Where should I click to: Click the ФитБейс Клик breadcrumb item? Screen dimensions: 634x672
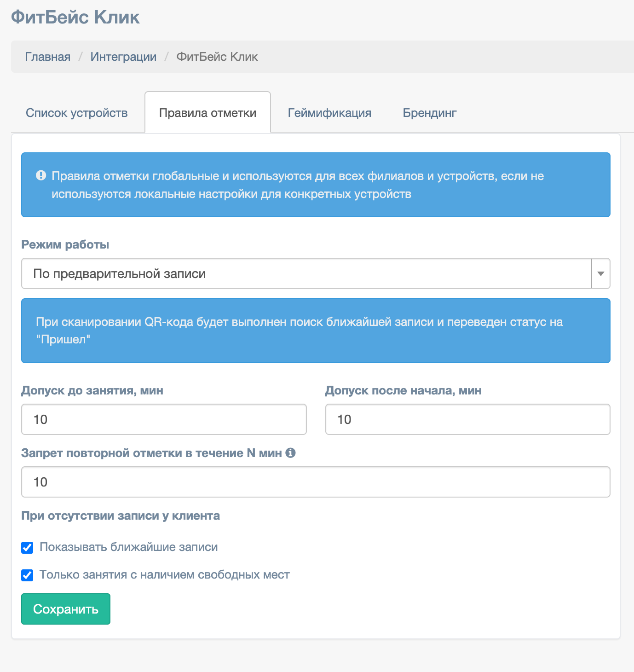tap(217, 57)
